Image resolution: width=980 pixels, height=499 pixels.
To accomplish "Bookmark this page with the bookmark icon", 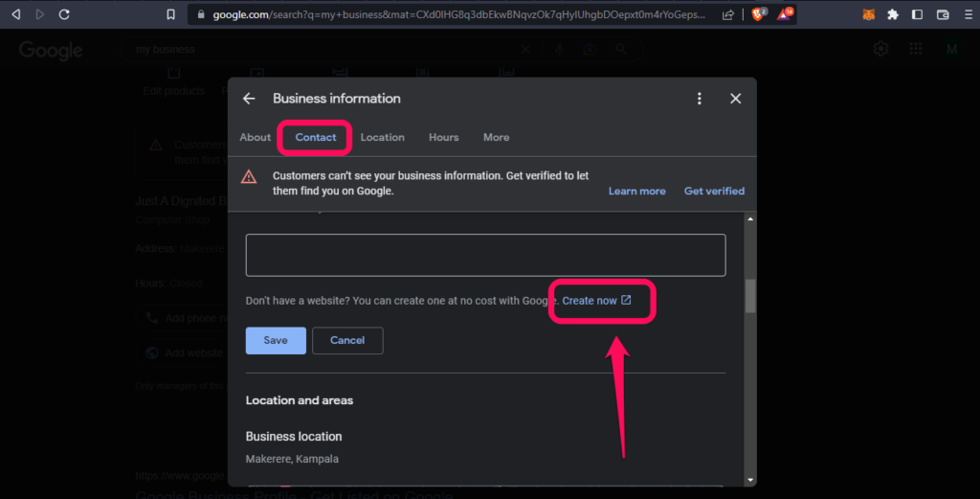I will [x=170, y=13].
